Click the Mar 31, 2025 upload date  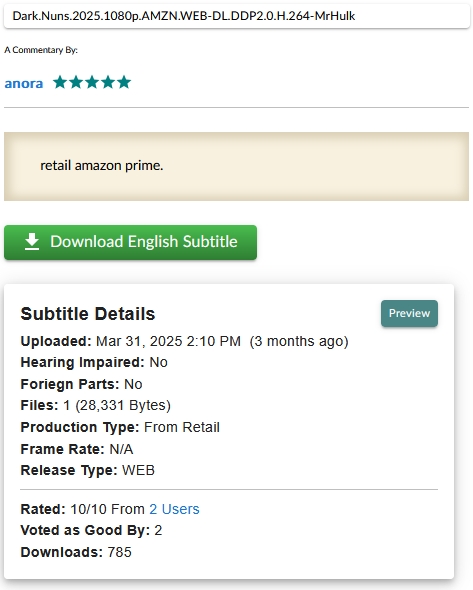point(168,341)
